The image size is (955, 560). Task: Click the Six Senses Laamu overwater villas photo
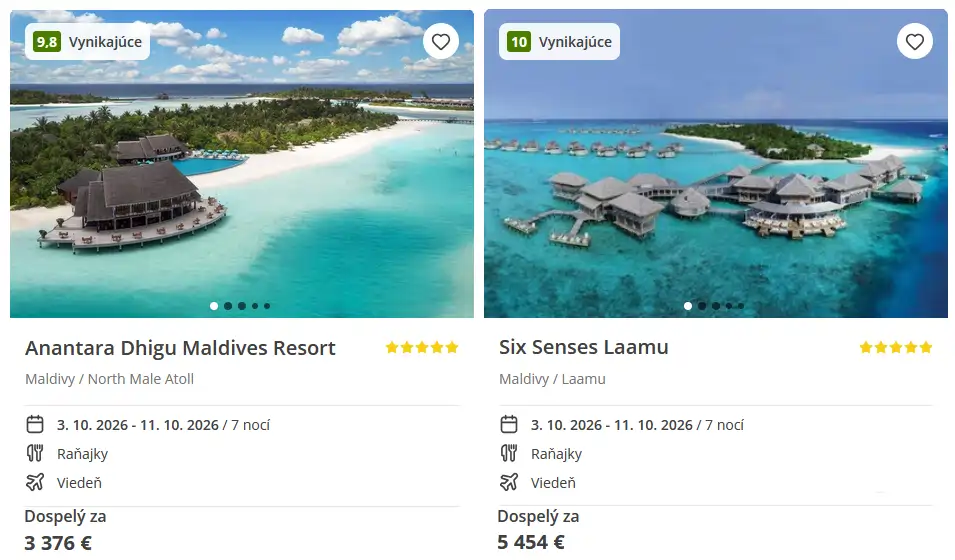716,163
